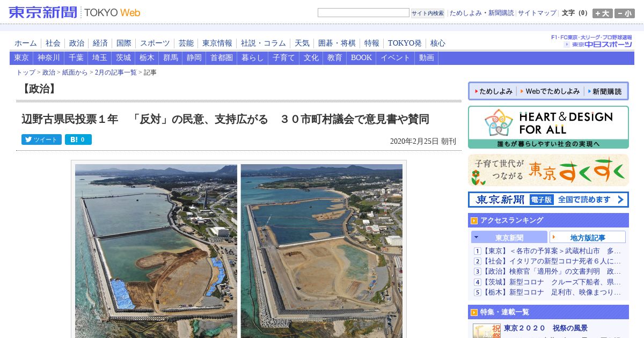Select 子育て tab

point(284,58)
